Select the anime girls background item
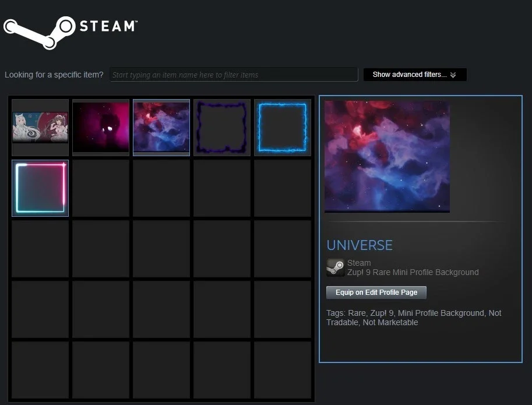Image resolution: width=532 pixels, height=405 pixels. [40, 128]
